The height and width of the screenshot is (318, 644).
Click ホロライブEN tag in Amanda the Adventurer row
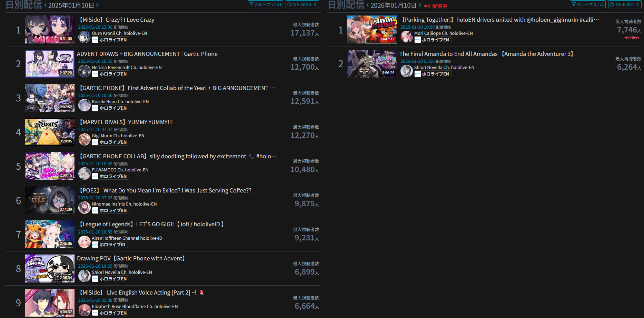[433, 74]
